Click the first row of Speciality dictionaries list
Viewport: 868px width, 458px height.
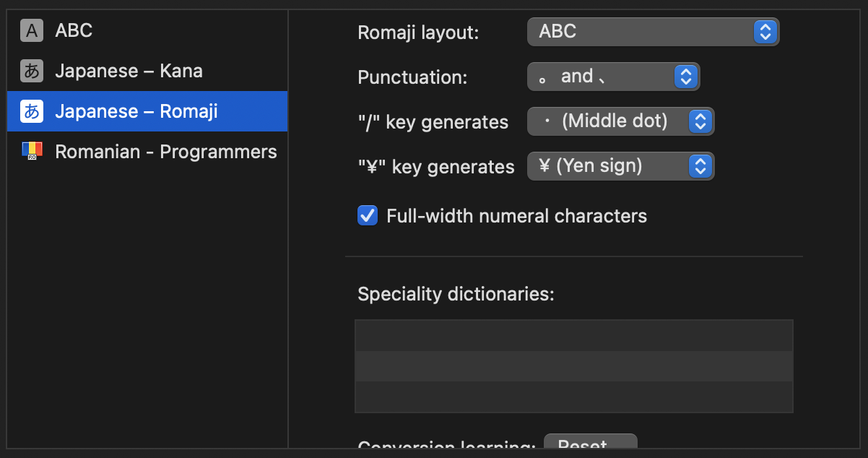pyautogui.click(x=574, y=336)
